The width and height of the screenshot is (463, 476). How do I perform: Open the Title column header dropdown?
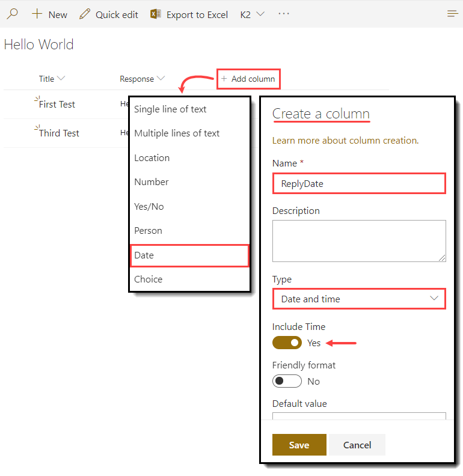(x=61, y=79)
